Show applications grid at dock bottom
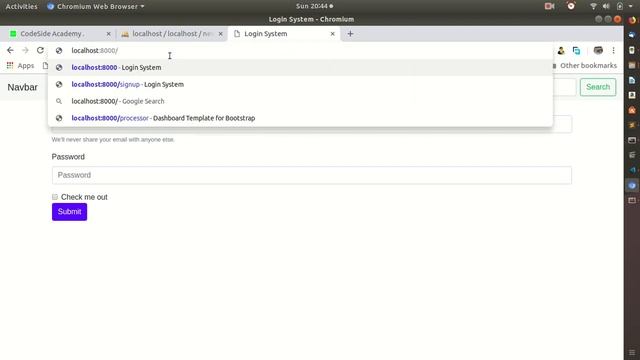This screenshot has width=640, height=360. click(x=632, y=352)
